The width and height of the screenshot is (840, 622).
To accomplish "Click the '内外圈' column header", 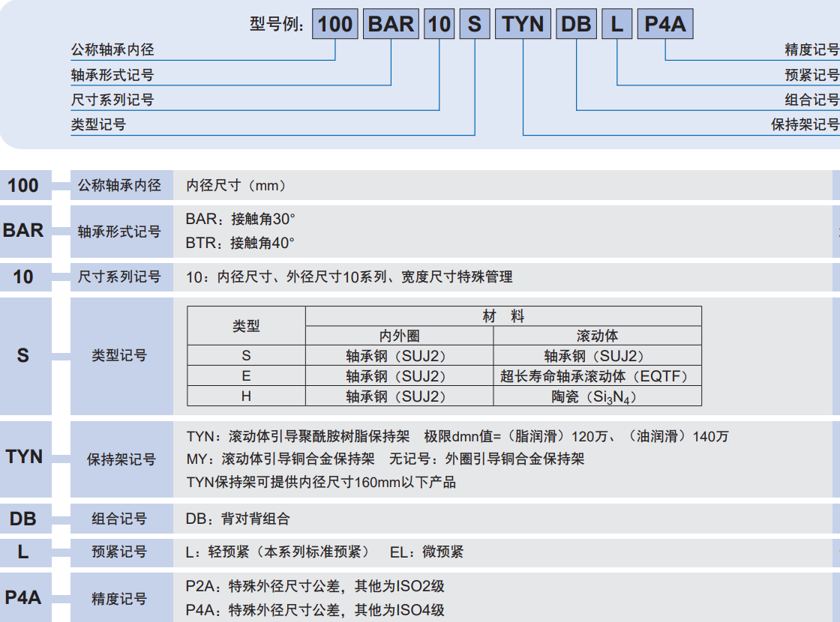I will pos(399,336).
